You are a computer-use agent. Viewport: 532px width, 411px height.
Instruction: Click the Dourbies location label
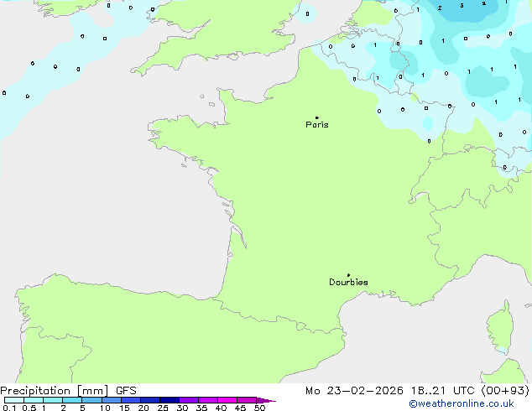(x=348, y=282)
